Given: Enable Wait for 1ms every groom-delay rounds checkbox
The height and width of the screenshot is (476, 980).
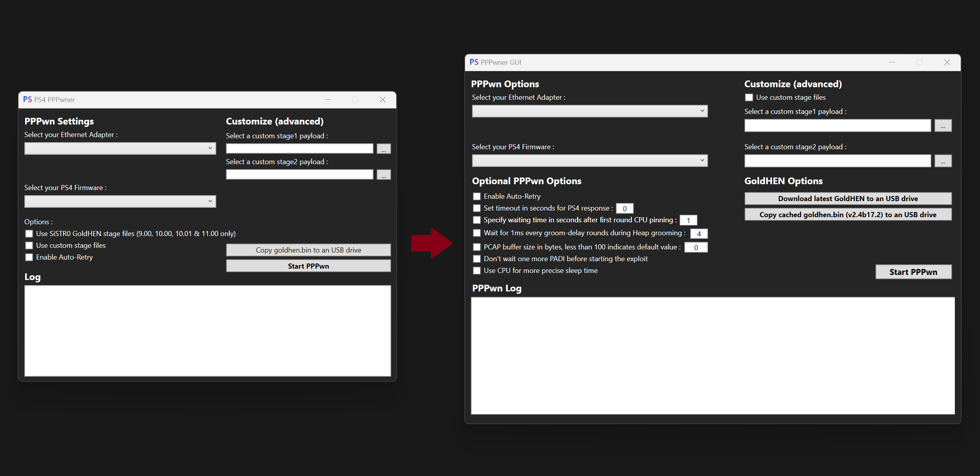Looking at the screenshot, I should click(477, 233).
